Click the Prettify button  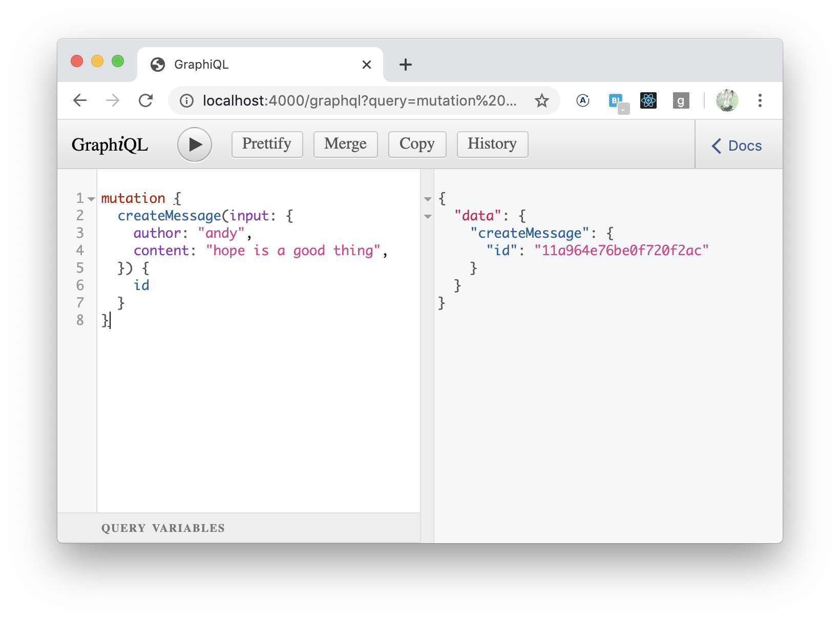(267, 144)
